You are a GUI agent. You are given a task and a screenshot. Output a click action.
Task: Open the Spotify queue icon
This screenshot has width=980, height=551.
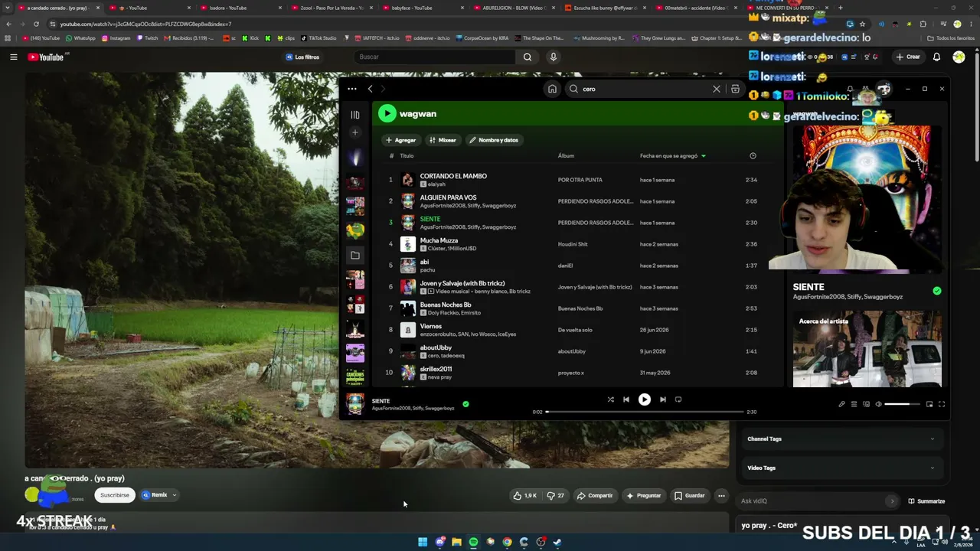click(854, 404)
